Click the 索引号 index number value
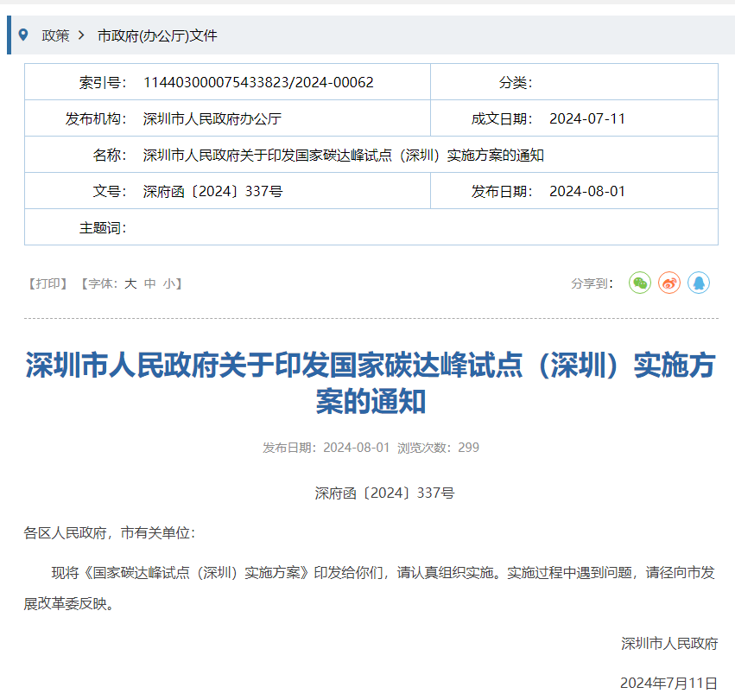The image size is (735, 700). point(258,82)
